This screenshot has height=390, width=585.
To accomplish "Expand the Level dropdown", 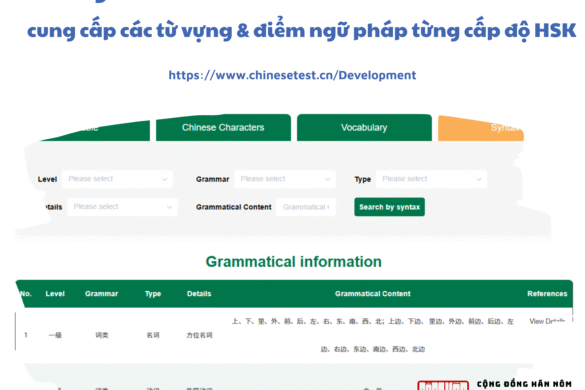I will tap(117, 179).
